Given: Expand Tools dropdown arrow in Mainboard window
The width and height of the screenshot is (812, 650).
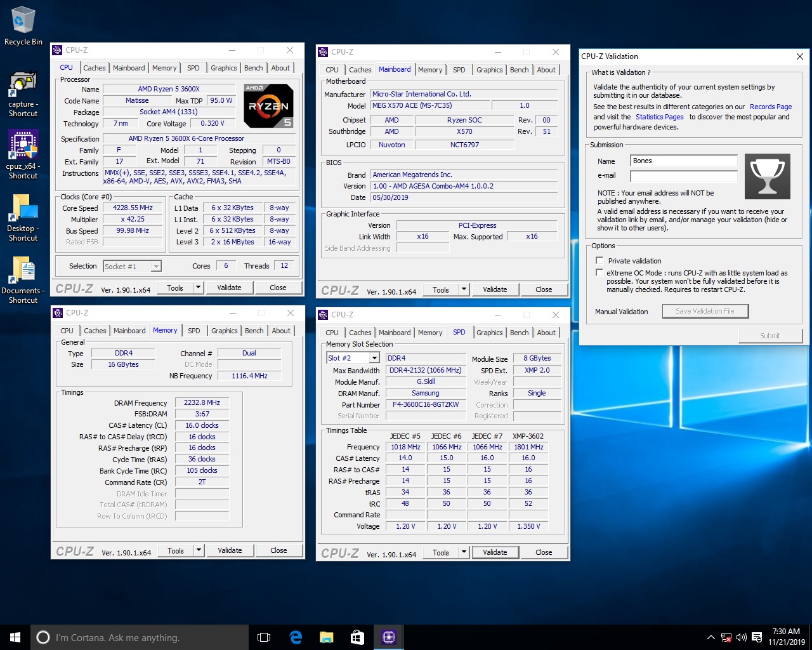Looking at the screenshot, I should point(464,289).
